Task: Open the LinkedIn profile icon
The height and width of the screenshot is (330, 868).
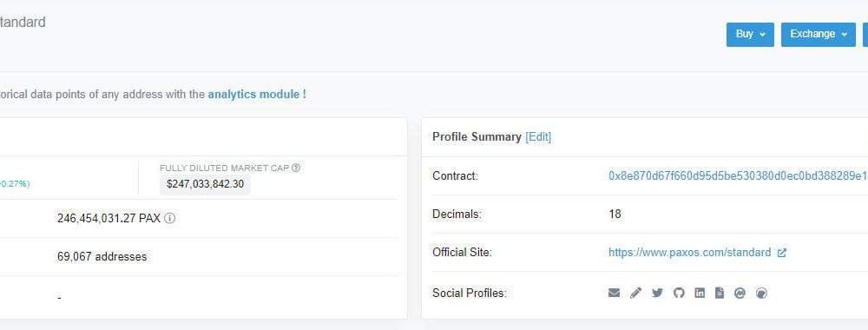Action: pyautogui.click(x=700, y=293)
